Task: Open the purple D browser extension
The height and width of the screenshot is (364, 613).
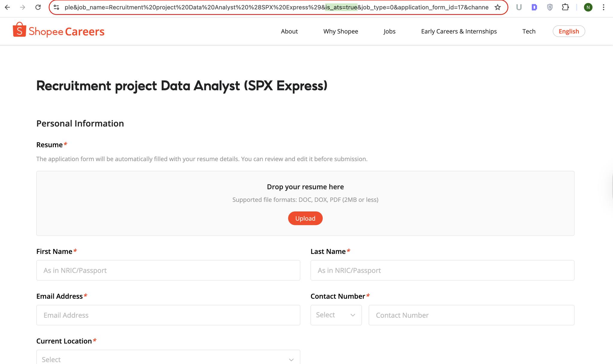Action: 534,7
